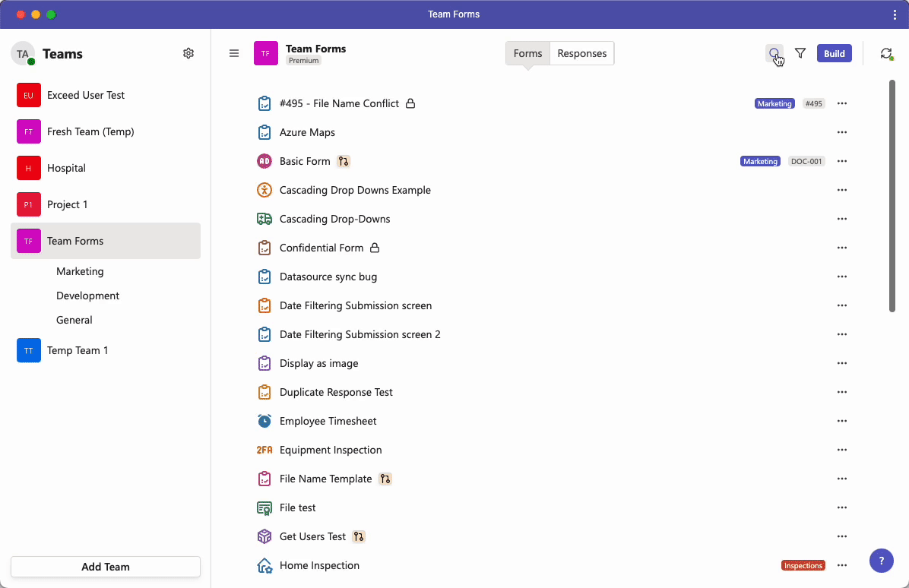
Task: Switch to the Forms tab
Action: 527,53
